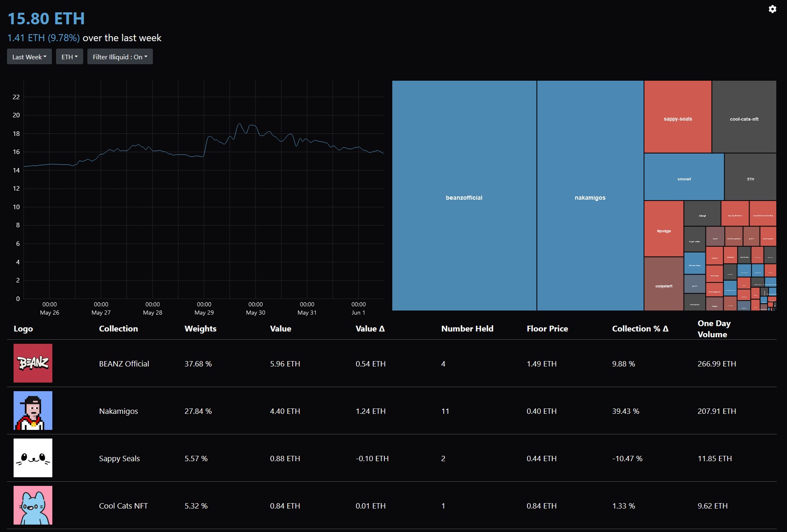Sort by Collection % Δ header
This screenshot has width=787, height=532.
pos(640,329)
